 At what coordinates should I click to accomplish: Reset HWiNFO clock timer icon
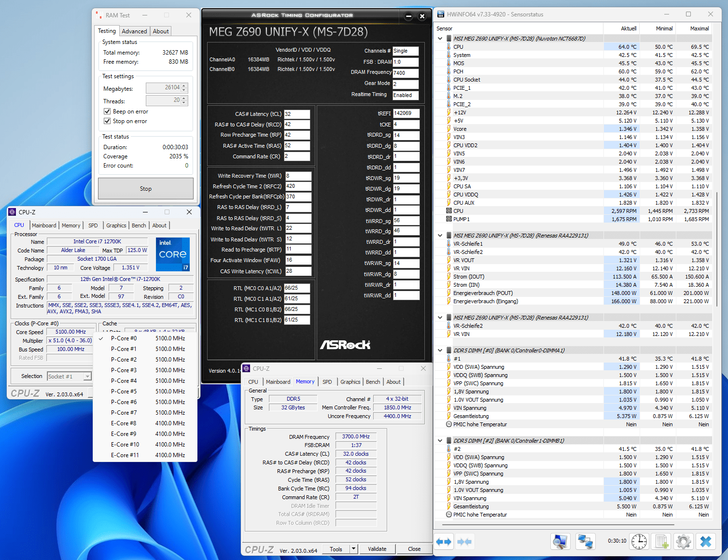(639, 542)
